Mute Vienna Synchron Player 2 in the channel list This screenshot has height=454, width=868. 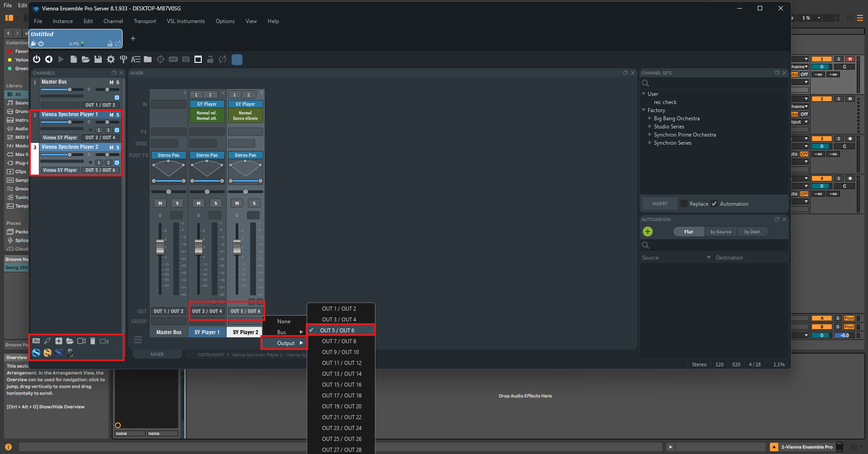(x=111, y=147)
